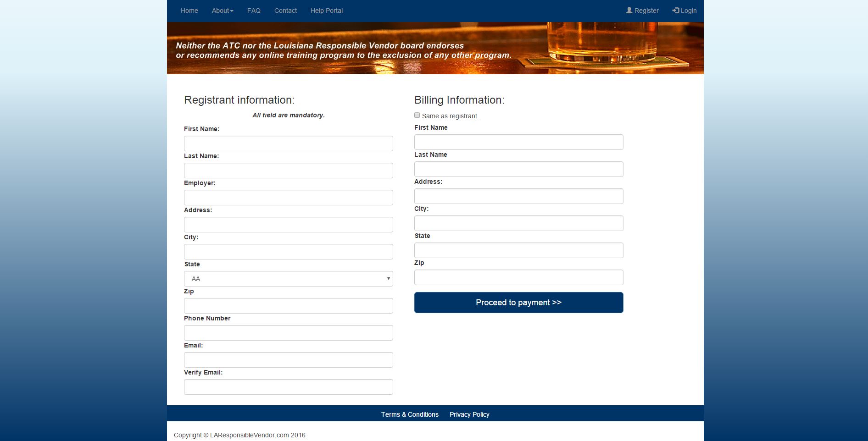The height and width of the screenshot is (441, 868).
Task: Click the billing Zip input field
Action: pyautogui.click(x=518, y=277)
